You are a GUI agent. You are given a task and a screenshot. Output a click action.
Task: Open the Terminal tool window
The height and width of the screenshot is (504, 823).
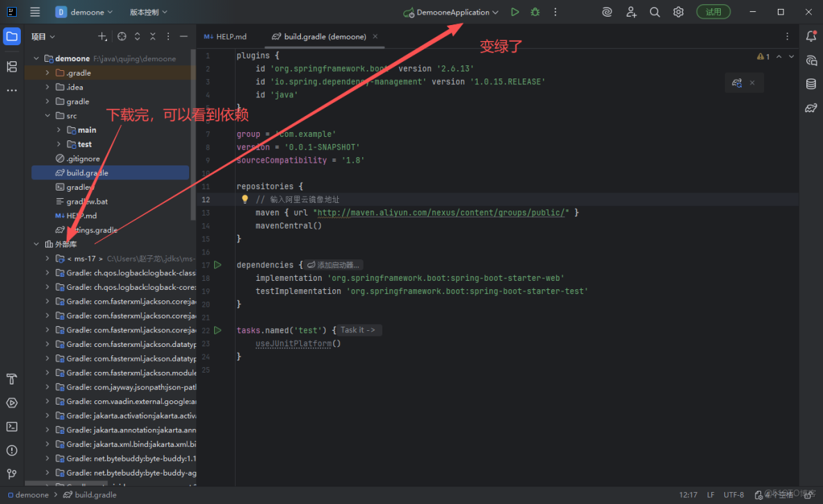[x=11, y=426]
